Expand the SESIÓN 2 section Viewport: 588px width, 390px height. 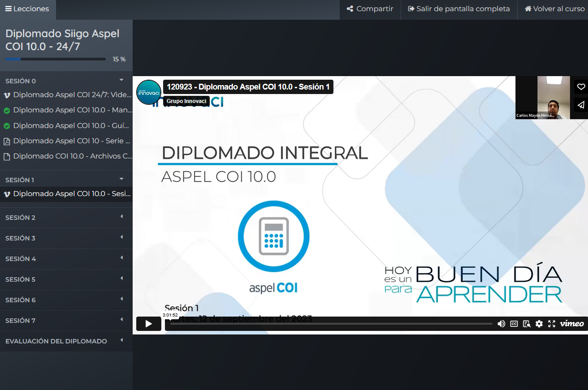121,217
